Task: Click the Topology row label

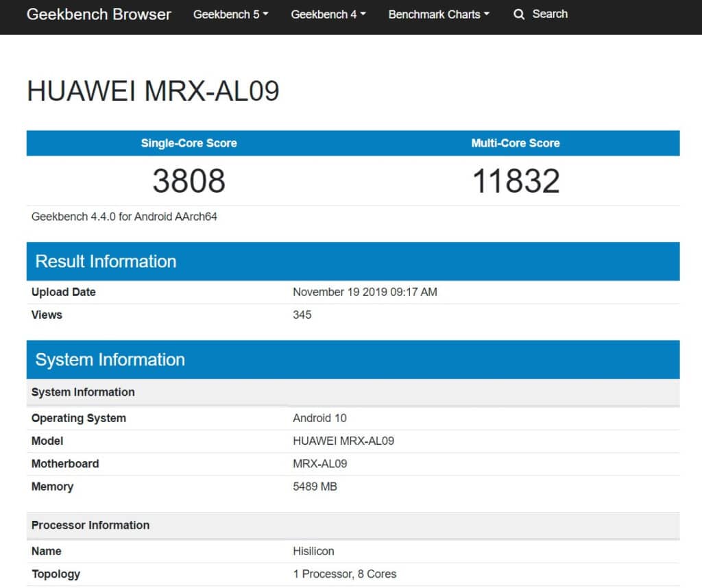Action: (x=56, y=574)
